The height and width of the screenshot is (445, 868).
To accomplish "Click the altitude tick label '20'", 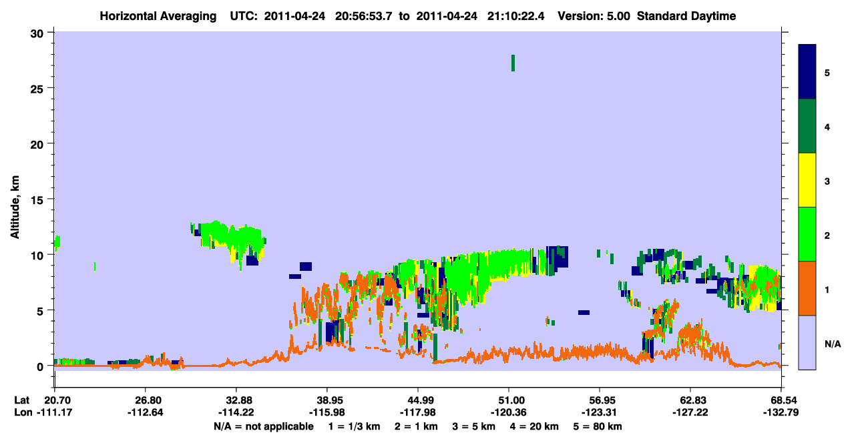I will click(x=39, y=143).
